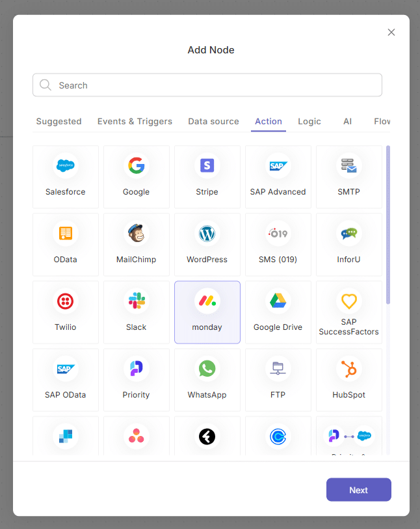
Task: Pick the SMS (019) node
Action: [278, 245]
